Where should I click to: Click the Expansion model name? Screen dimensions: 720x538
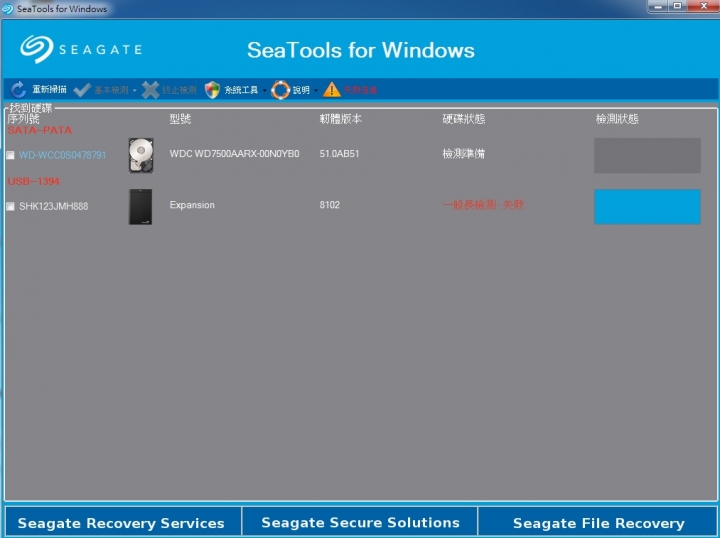point(192,205)
